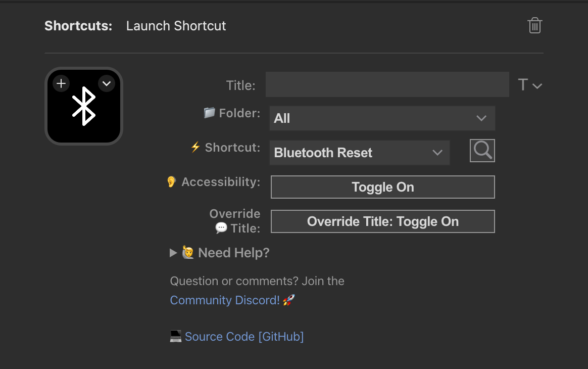
Task: Click the ear icon beside Accessibility
Action: [x=172, y=182]
